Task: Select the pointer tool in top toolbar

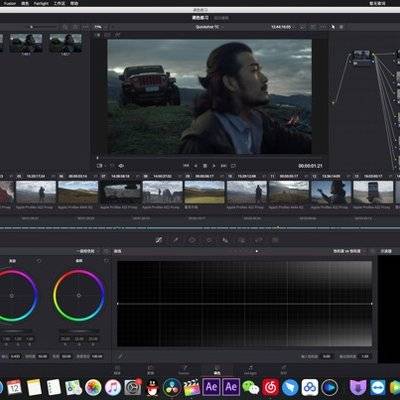Action: (333, 27)
